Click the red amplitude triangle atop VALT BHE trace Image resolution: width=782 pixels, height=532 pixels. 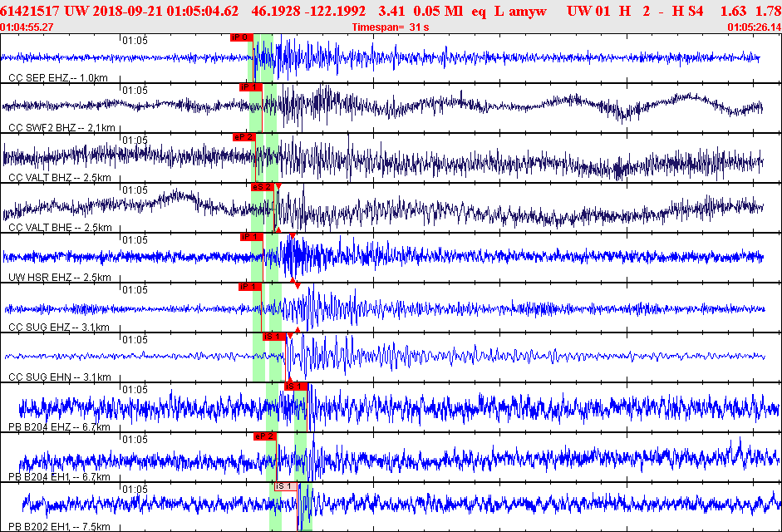pyautogui.click(x=278, y=186)
